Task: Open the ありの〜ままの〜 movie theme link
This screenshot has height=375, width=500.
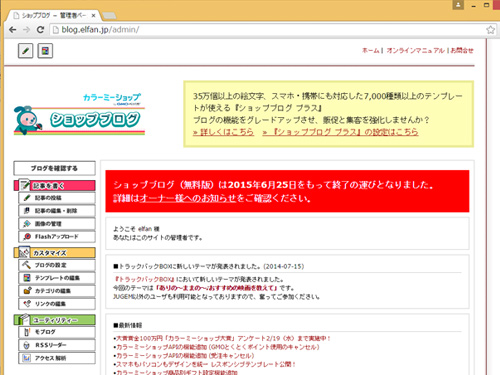Action: (217, 288)
